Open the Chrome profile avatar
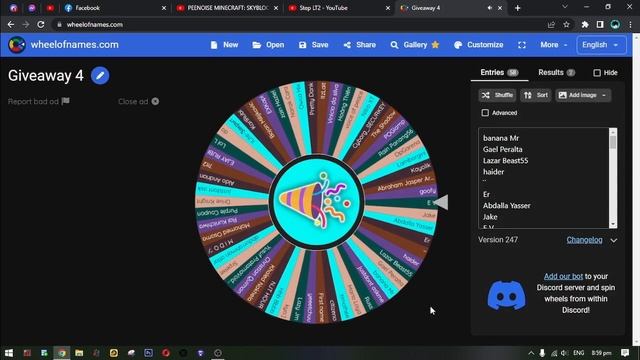 coord(615,25)
